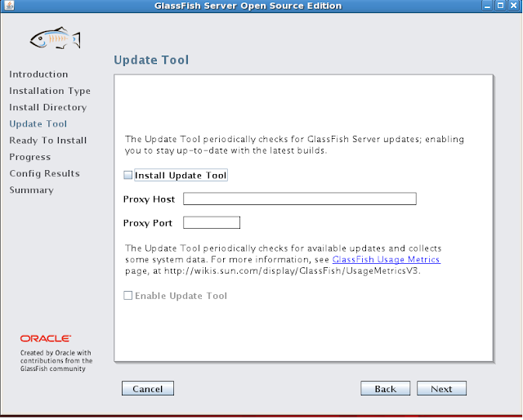Enable the Install Update Tool checkbox
The width and height of the screenshot is (523, 420).
pos(128,175)
